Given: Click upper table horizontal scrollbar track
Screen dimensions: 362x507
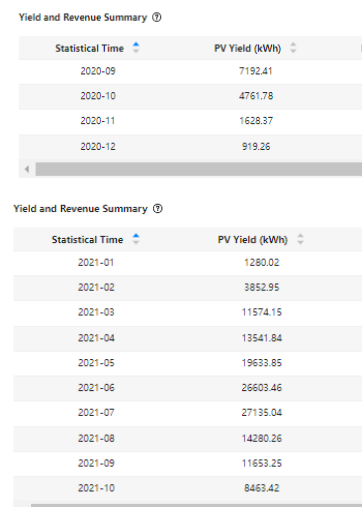Looking at the screenshot, I should [199, 169].
